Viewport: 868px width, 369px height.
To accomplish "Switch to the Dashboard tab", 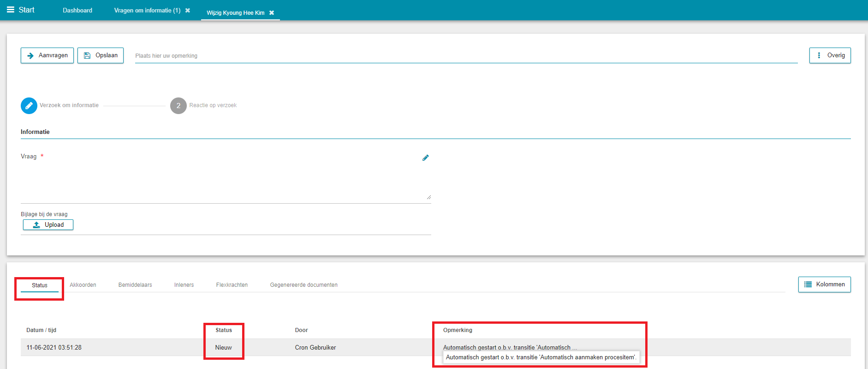I will coord(77,11).
